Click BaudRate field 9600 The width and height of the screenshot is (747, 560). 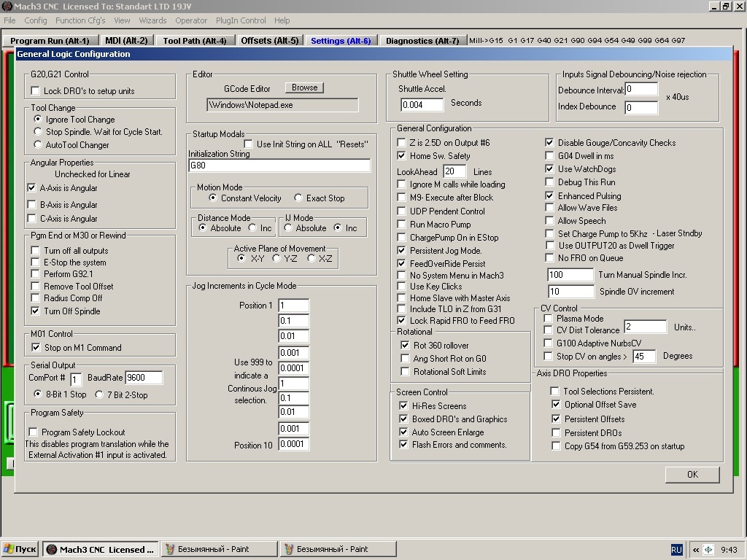click(144, 378)
